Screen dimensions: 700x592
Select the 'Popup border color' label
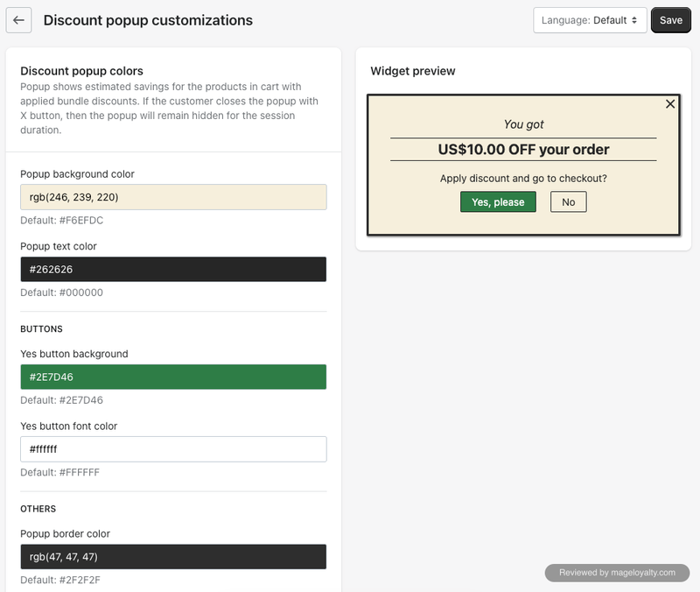pos(65,534)
